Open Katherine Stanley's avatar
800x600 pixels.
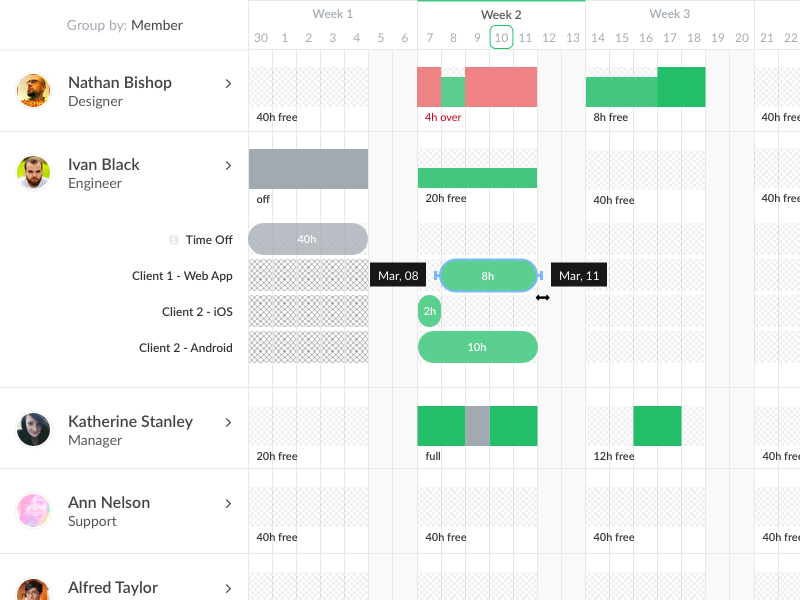click(x=33, y=430)
